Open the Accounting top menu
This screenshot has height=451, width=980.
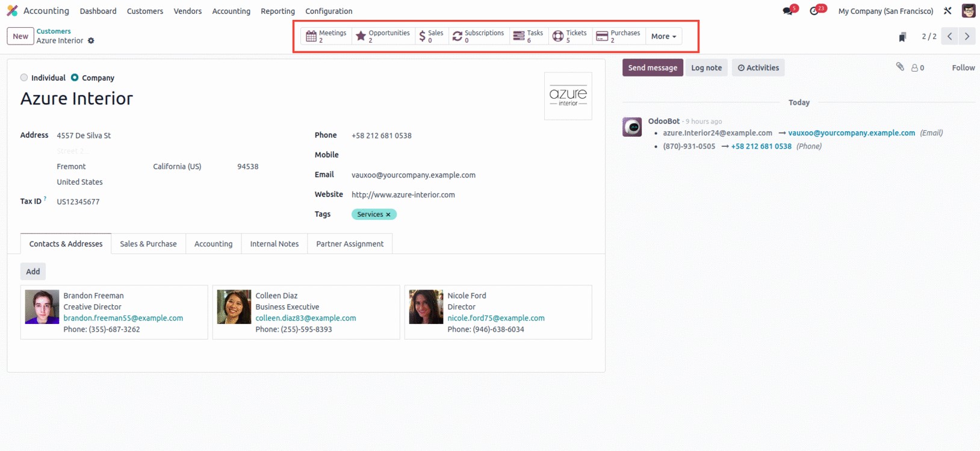(231, 11)
